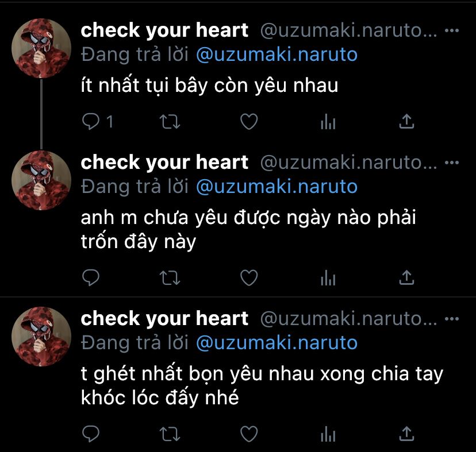476x452 pixels.
Task: Reply to the tweet 't ghét nhất bọn yêu nhau'
Action: pos(91,434)
